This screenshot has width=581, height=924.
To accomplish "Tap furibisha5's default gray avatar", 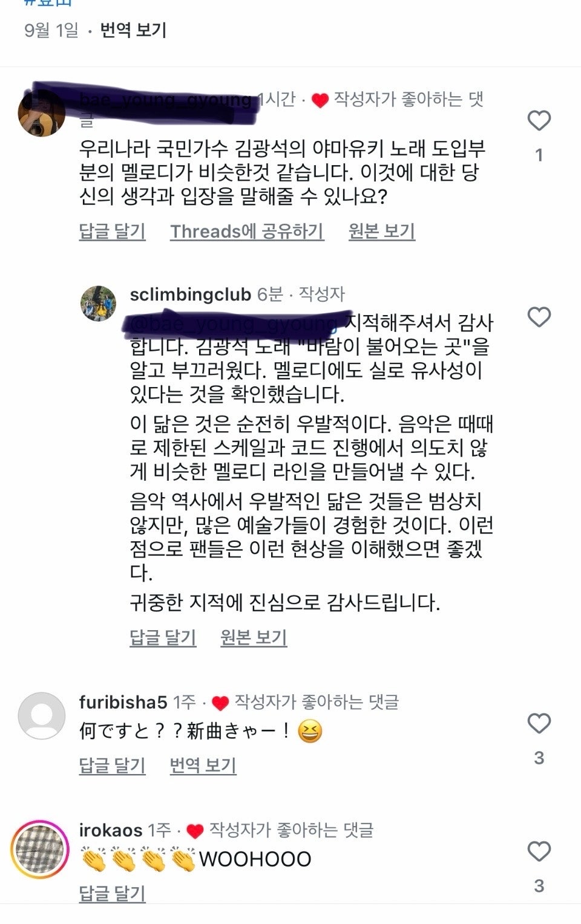I will [42, 716].
